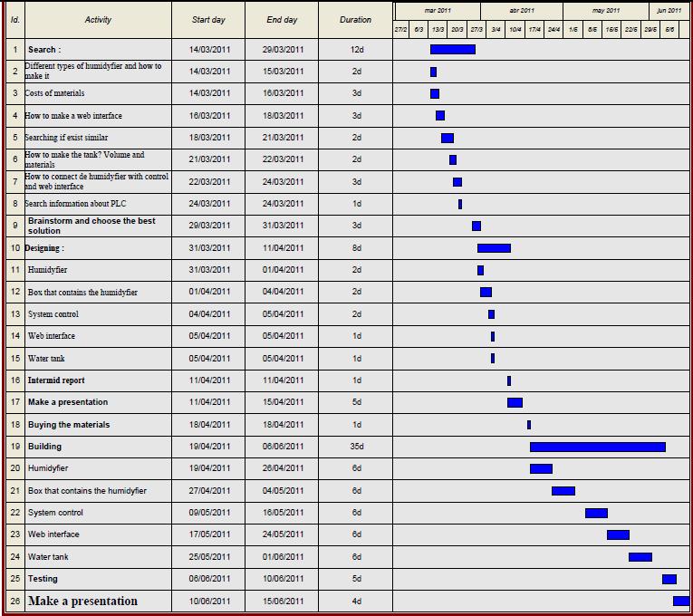
Task: Click the Buying the materials timeline bar
Action: (x=529, y=425)
